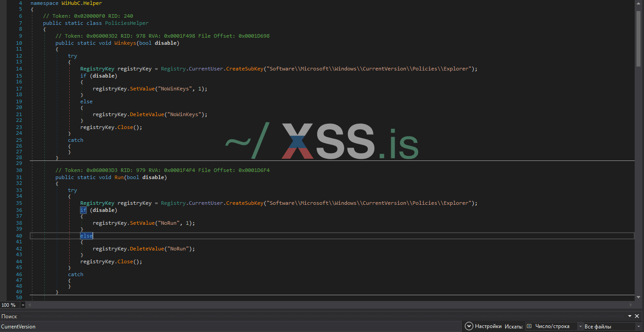Screen dimensions: 644x332
Task: Click the search field containing CurrentVersion
Action: (x=231, y=327)
